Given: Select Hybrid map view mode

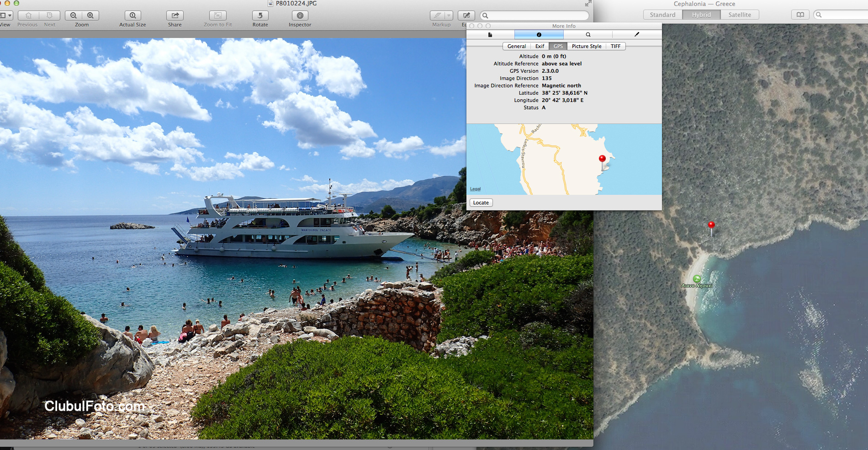Looking at the screenshot, I should click(x=701, y=15).
